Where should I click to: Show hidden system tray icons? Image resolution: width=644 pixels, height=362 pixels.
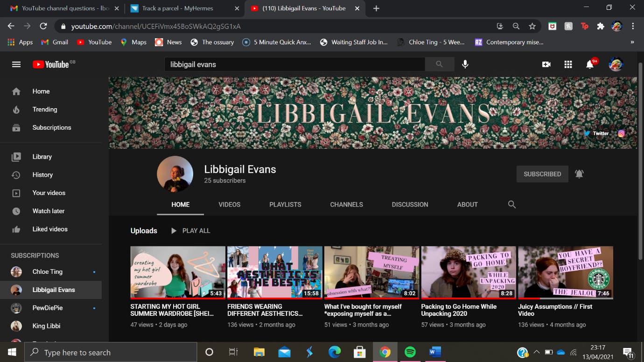coord(536,352)
